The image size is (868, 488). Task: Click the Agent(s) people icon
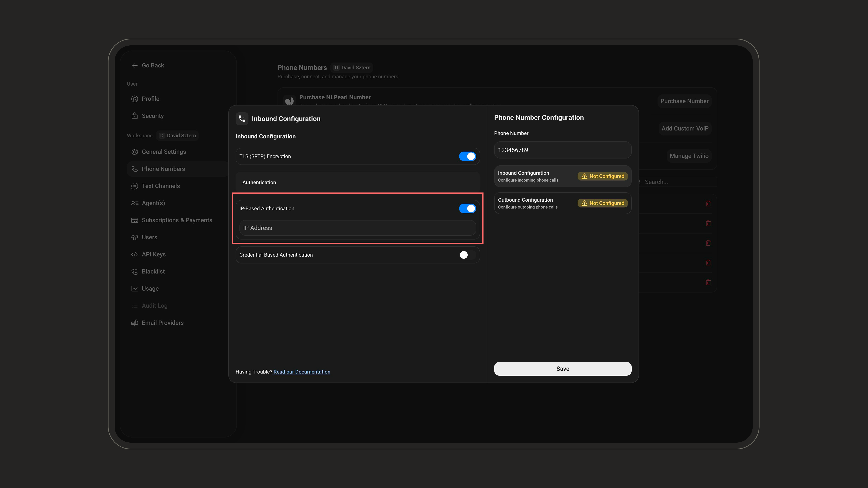[x=134, y=203]
